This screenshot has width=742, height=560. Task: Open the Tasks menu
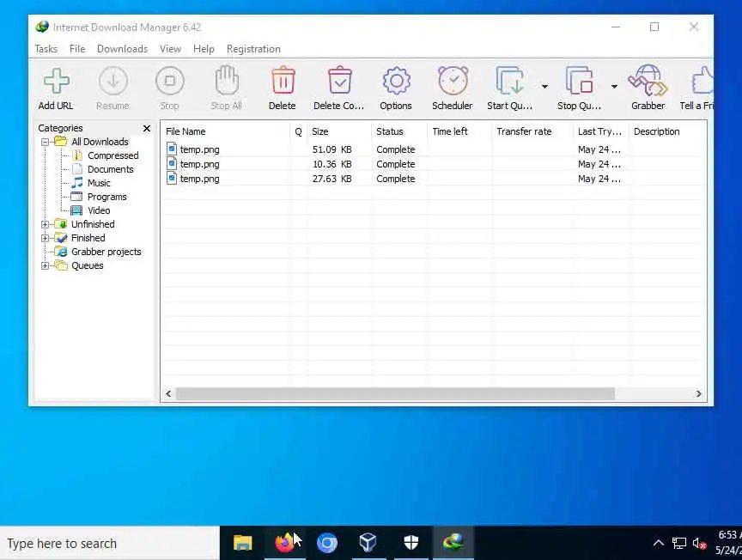point(46,49)
